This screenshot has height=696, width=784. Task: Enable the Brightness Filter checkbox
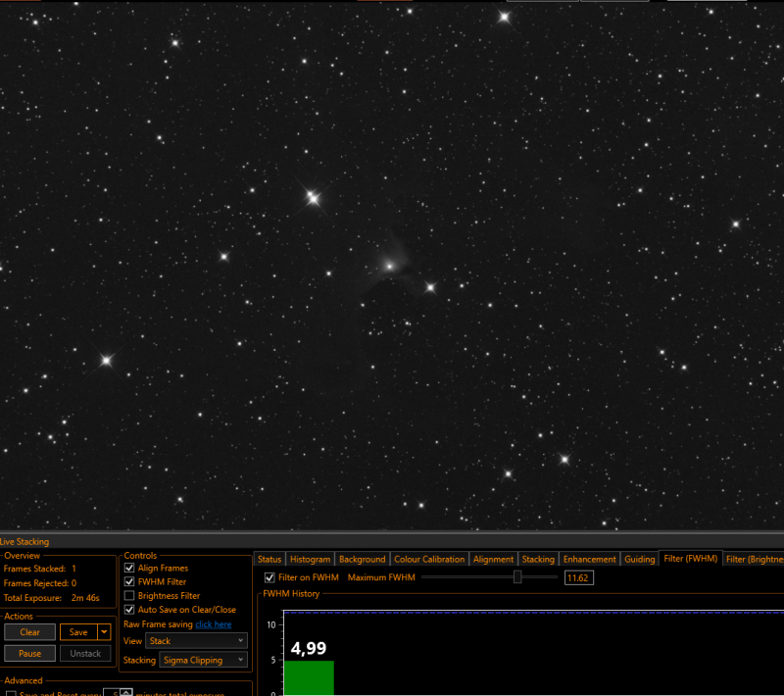[x=129, y=595]
